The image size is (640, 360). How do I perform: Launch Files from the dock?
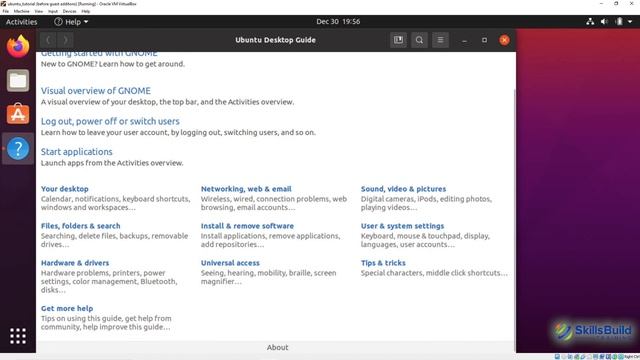(x=18, y=80)
